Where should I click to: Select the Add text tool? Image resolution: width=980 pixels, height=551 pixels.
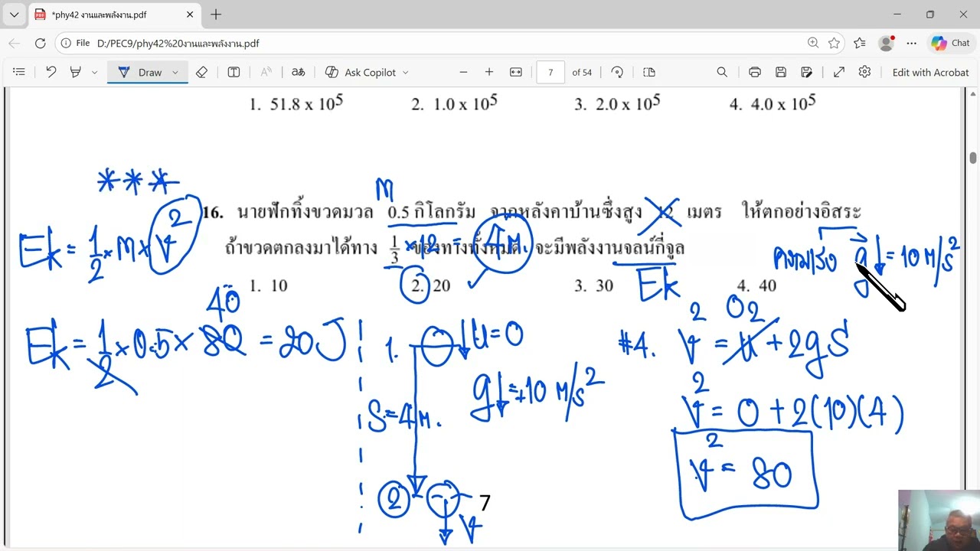[x=234, y=72]
